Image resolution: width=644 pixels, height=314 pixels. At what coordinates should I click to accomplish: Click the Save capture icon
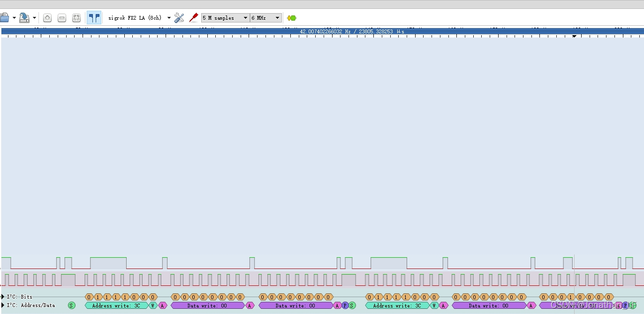pos(24,18)
